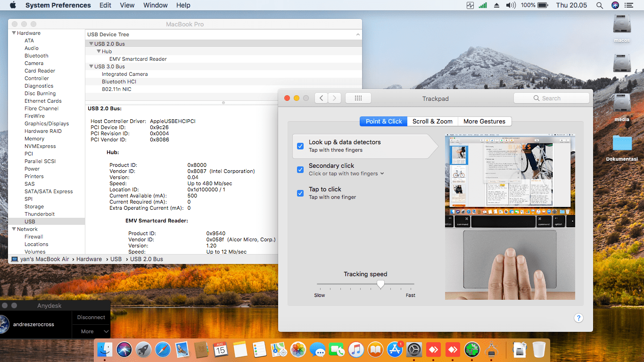Image resolution: width=644 pixels, height=362 pixels.
Task: Click the back arrow in Trackpad window
Action: tap(321, 98)
